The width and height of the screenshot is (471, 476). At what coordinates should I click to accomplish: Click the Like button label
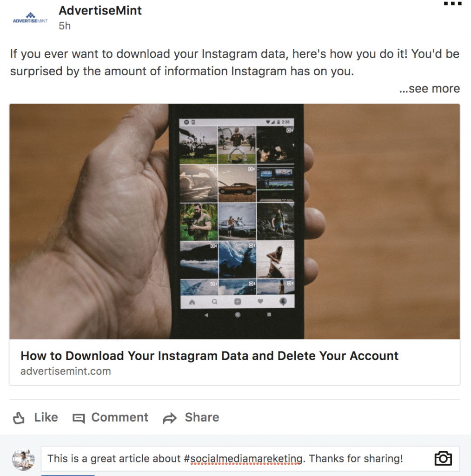46,417
